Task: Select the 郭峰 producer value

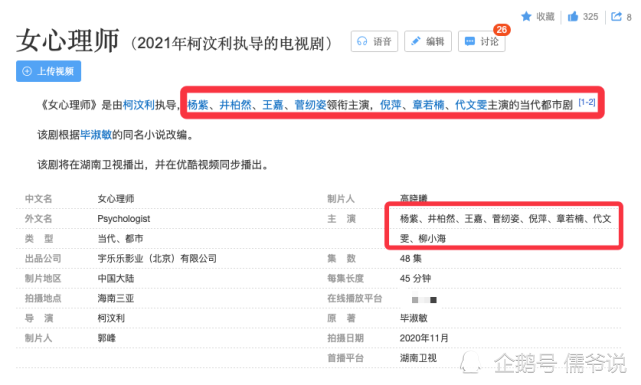Action: (x=107, y=338)
